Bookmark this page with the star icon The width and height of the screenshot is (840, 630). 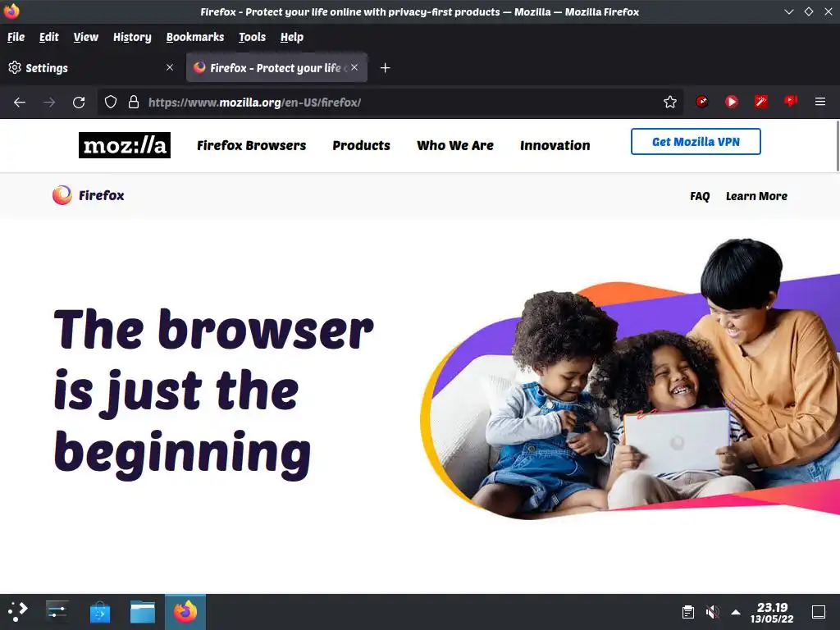pos(669,103)
